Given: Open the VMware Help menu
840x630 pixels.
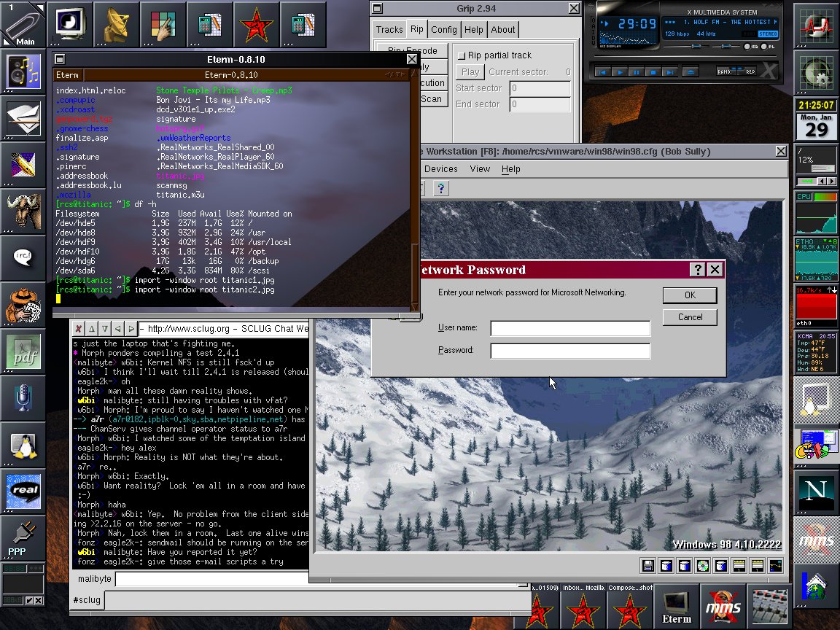Looking at the screenshot, I should pyautogui.click(x=511, y=168).
